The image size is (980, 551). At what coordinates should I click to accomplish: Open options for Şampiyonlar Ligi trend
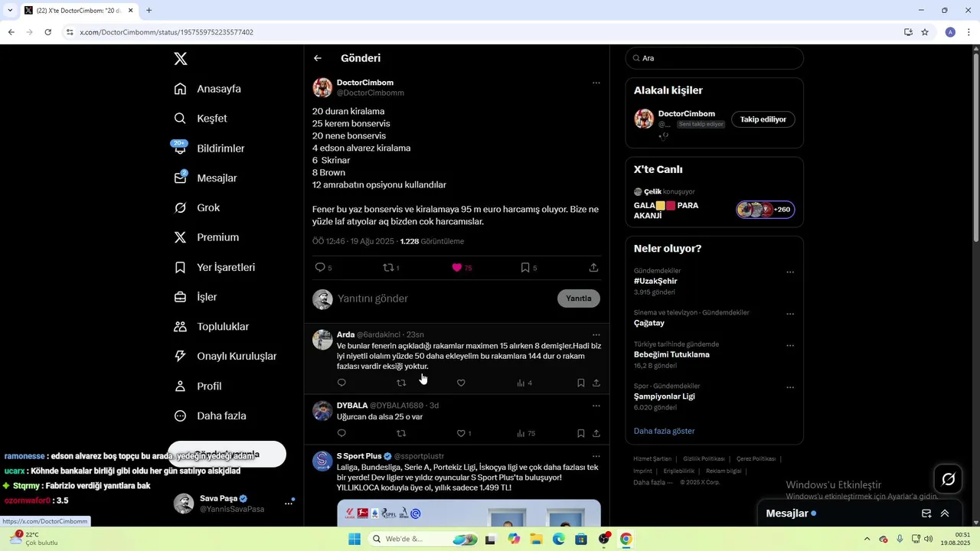[x=790, y=387]
